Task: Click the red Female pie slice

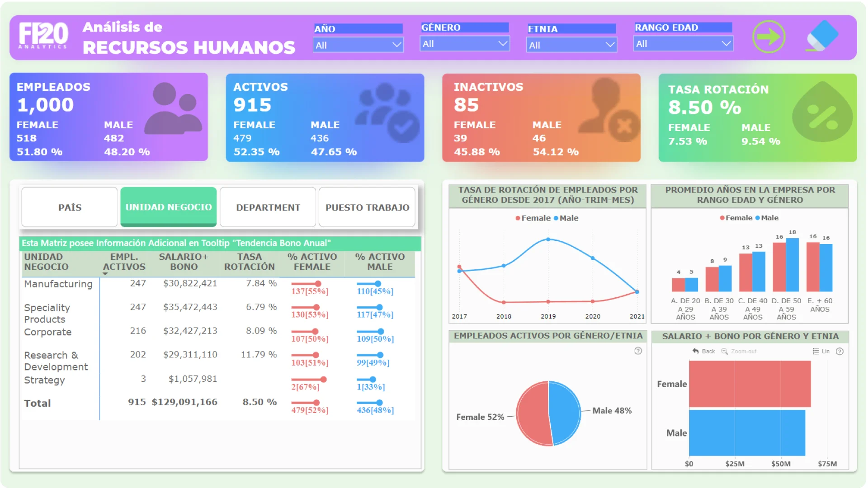Action: pyautogui.click(x=533, y=413)
